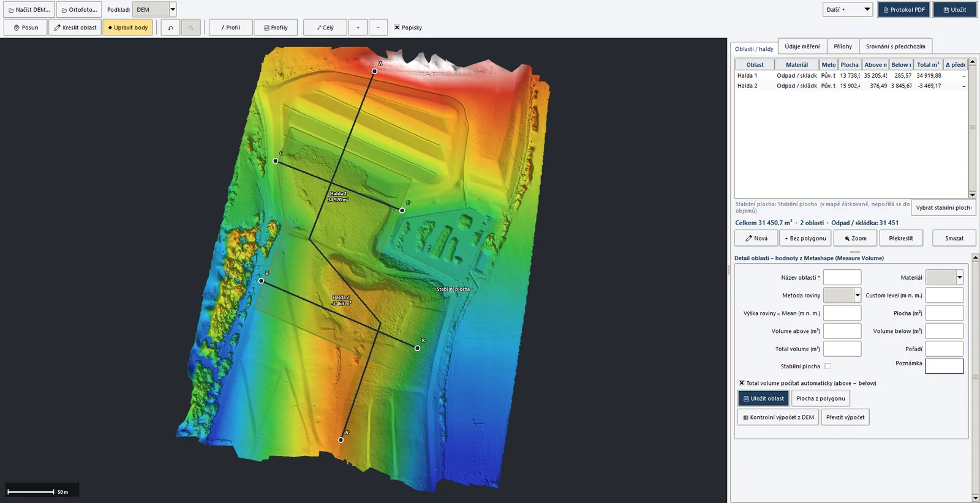The height and width of the screenshot is (503, 980).
Task: Select the Profil line tool
Action: pyautogui.click(x=230, y=28)
